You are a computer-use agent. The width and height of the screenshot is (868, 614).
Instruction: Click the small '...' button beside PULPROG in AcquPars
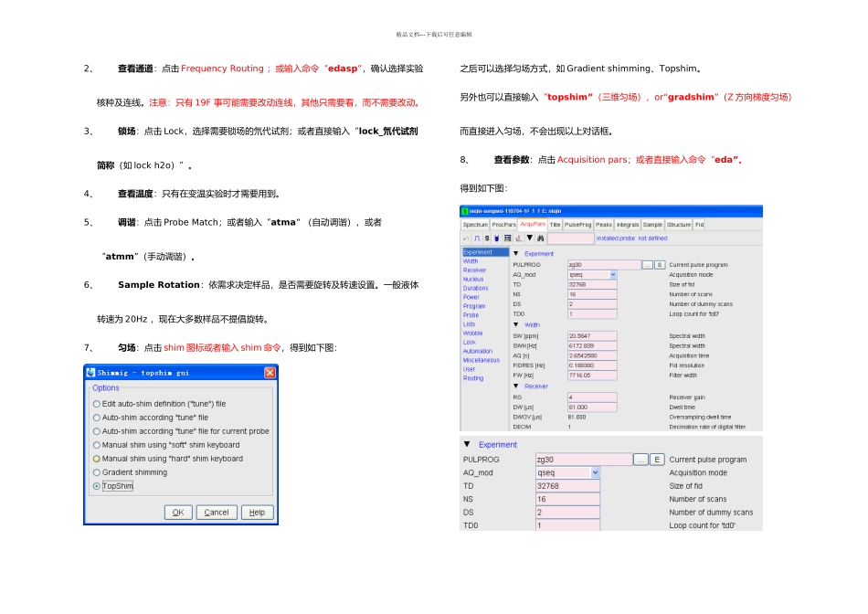pos(648,265)
